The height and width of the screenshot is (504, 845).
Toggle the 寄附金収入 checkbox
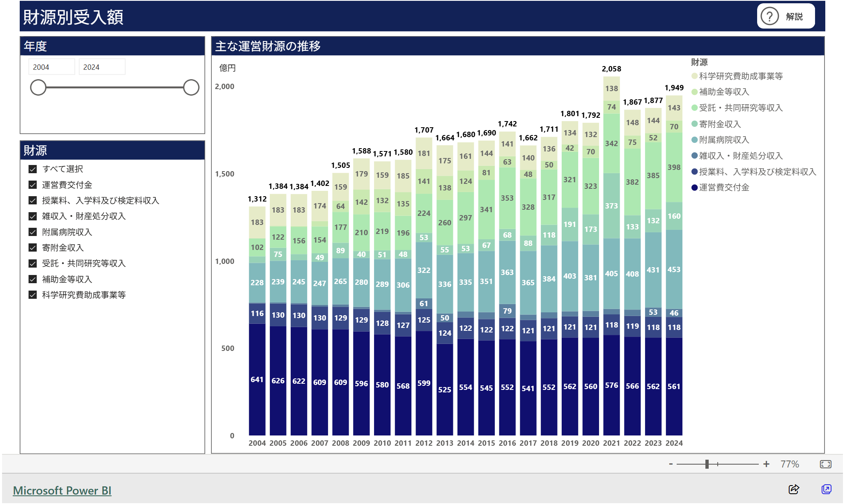[x=33, y=247]
